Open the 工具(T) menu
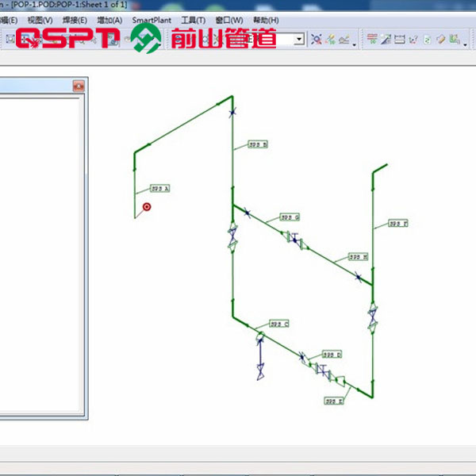Viewport: 476px width, 476px height. (193, 20)
